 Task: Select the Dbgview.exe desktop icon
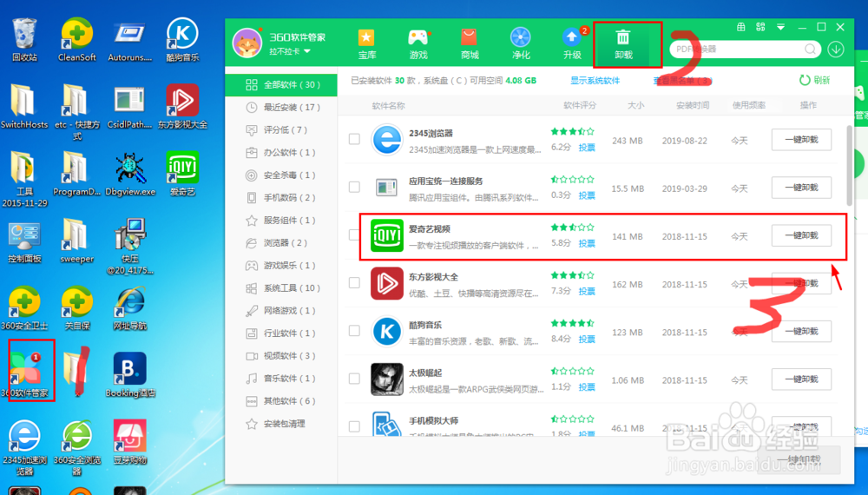pyautogui.click(x=130, y=174)
